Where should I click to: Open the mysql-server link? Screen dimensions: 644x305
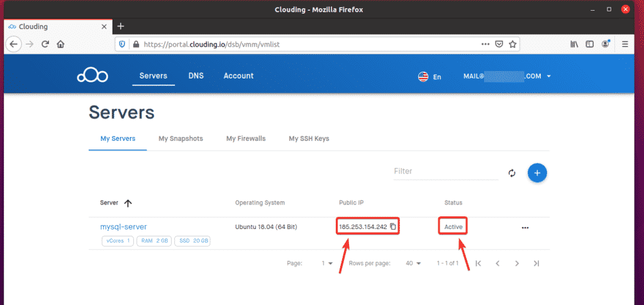(x=124, y=226)
